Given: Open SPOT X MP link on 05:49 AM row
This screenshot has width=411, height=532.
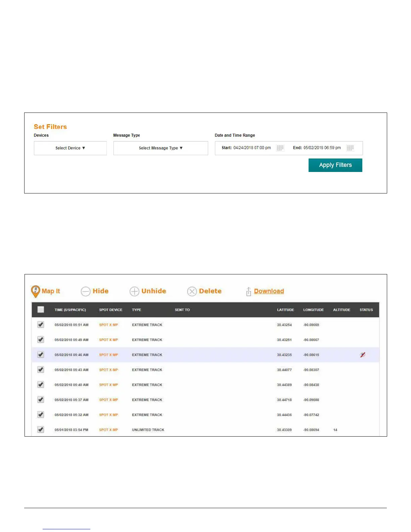Looking at the screenshot, I should coord(108,340).
